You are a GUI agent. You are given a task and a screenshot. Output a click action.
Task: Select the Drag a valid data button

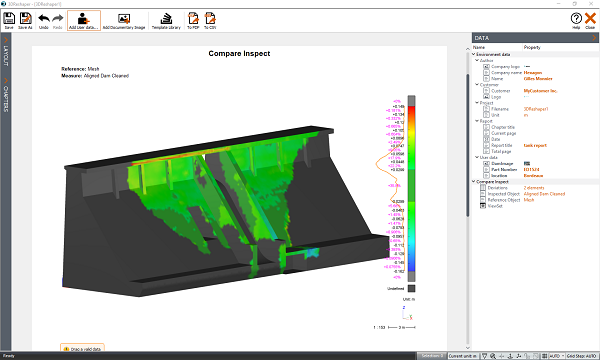click(82, 349)
